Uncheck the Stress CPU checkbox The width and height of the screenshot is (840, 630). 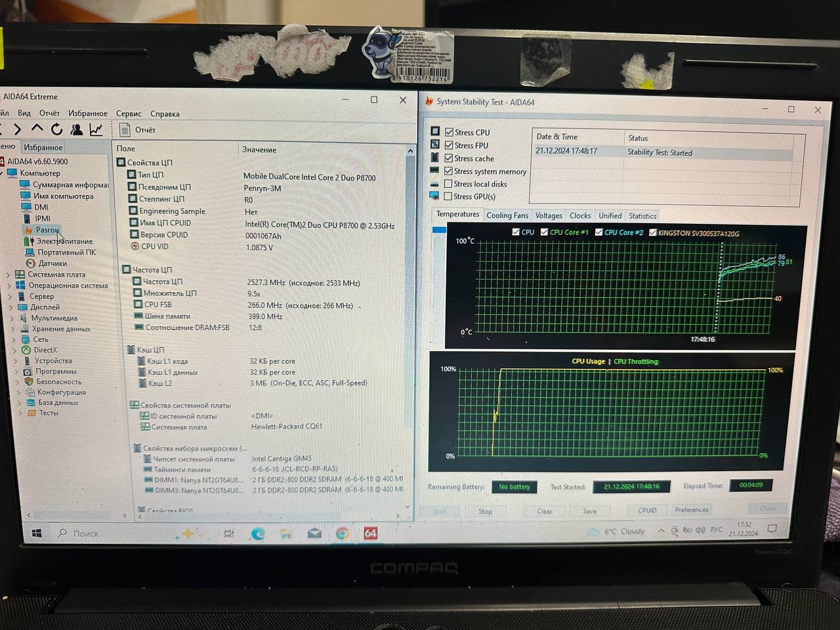[x=449, y=132]
